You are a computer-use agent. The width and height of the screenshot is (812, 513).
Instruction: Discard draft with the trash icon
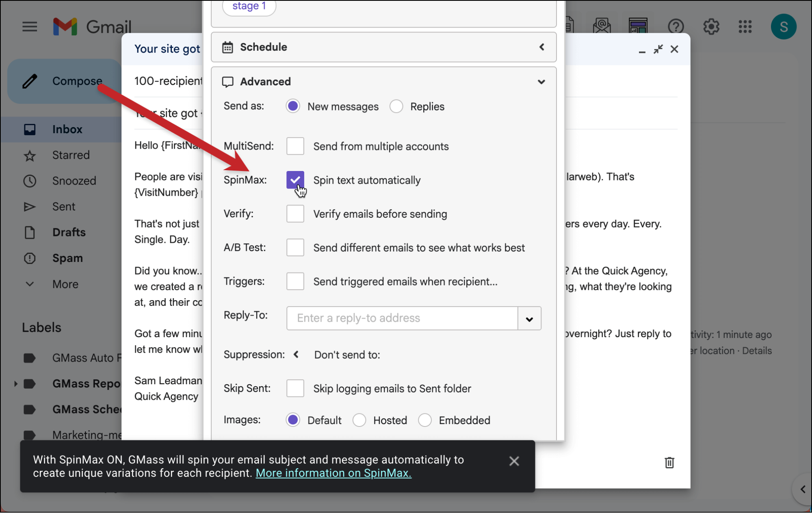(669, 462)
